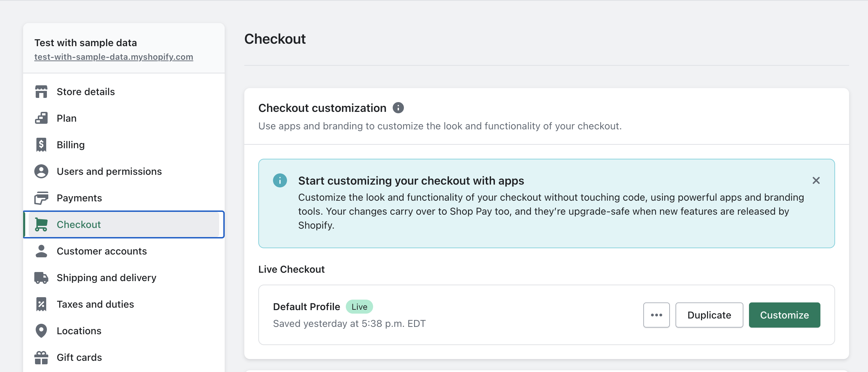Click the Payments card icon
The image size is (868, 372).
41,198
